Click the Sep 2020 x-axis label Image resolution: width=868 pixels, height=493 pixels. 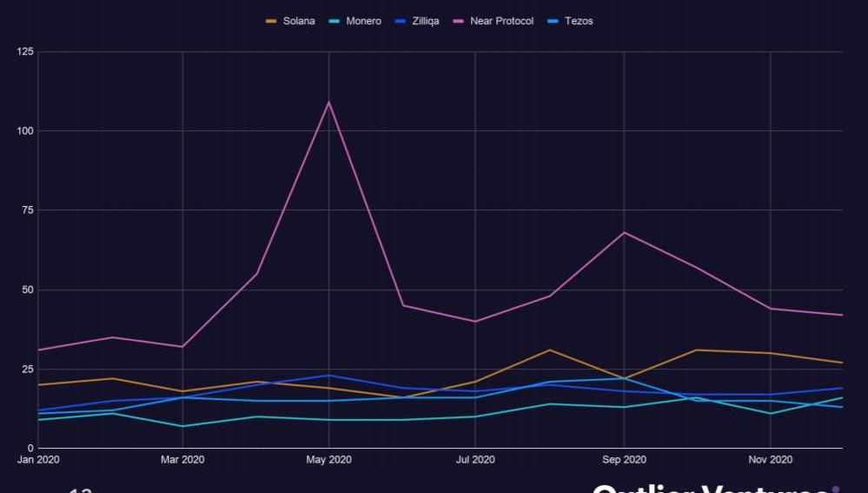[624, 460]
